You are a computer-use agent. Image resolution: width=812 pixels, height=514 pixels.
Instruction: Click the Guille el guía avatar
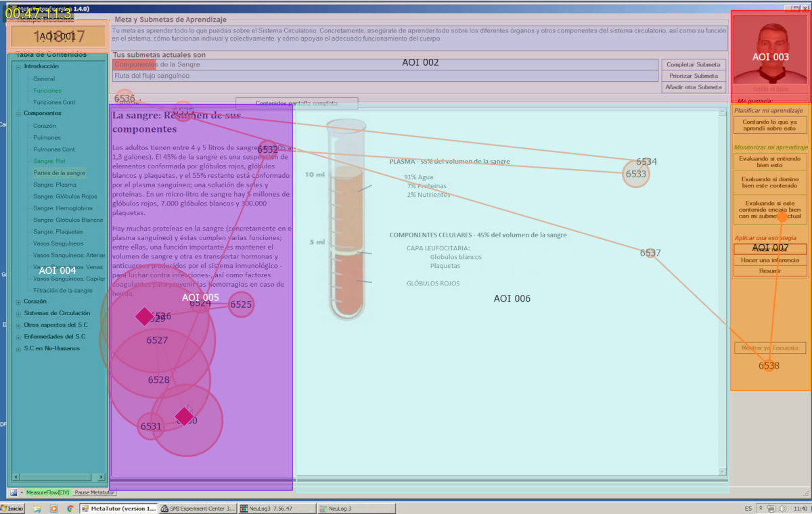pos(771,46)
